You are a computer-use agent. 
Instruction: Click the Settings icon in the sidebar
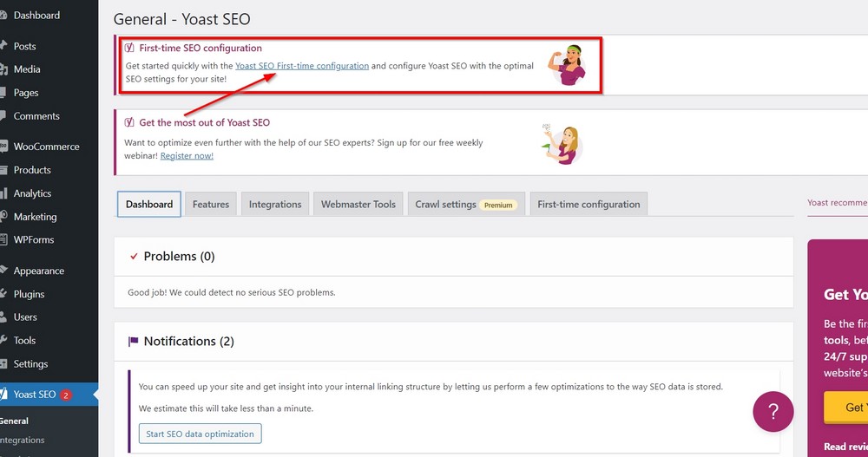pos(3,364)
